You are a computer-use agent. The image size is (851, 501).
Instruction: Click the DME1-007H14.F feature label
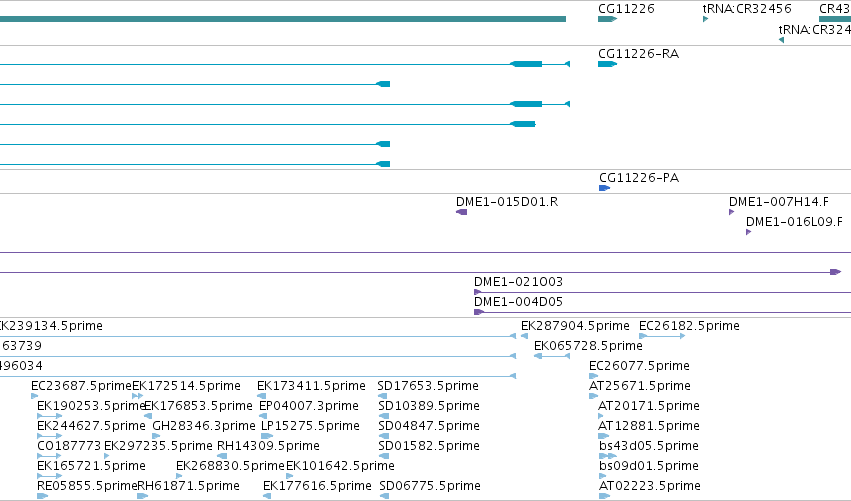(x=778, y=202)
